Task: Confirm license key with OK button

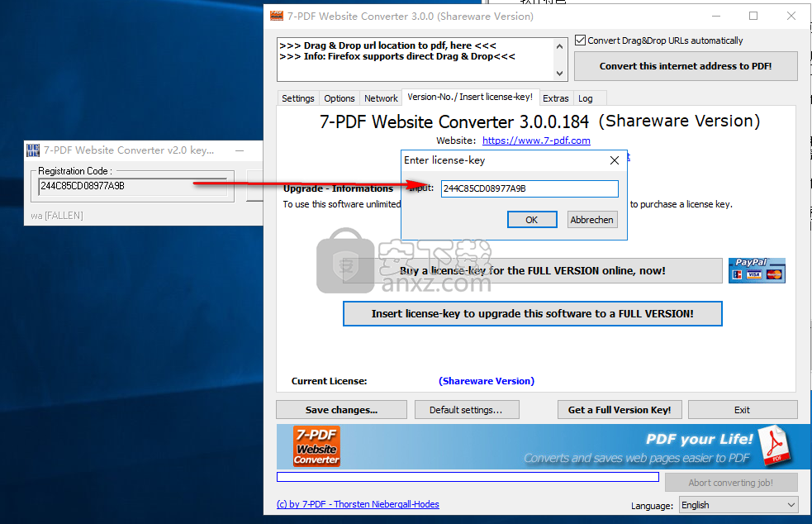Action: (x=532, y=220)
